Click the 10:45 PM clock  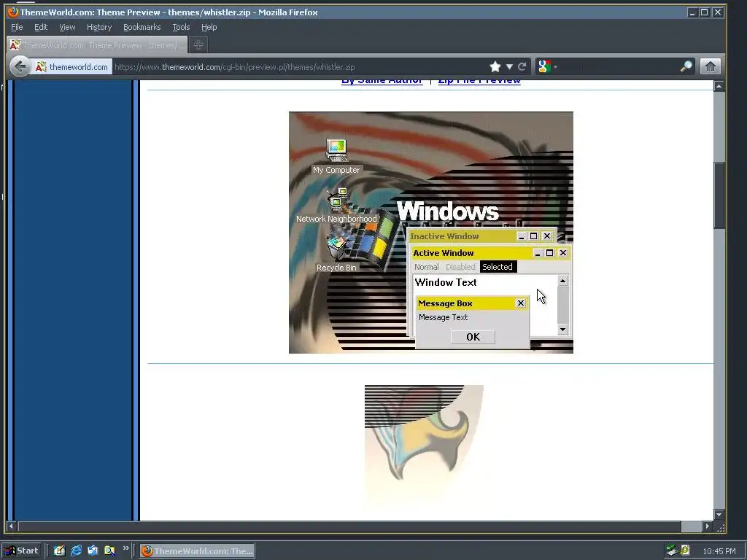(x=719, y=551)
